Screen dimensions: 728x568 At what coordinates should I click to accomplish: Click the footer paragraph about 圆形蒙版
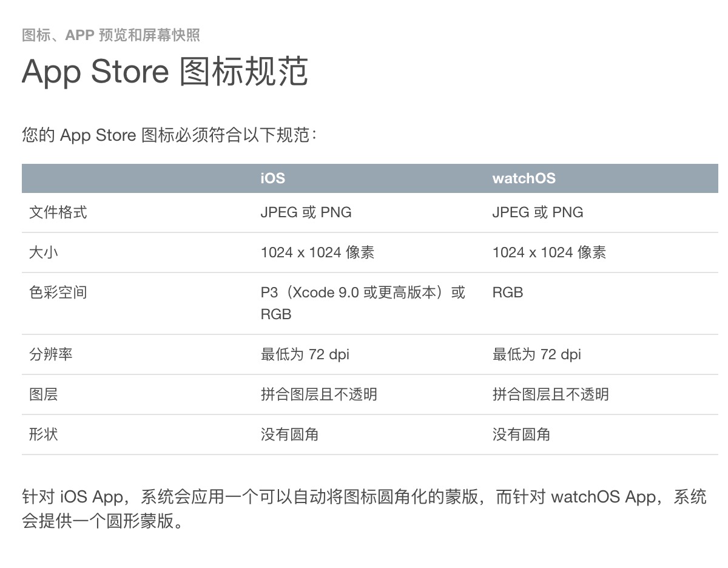[364, 509]
